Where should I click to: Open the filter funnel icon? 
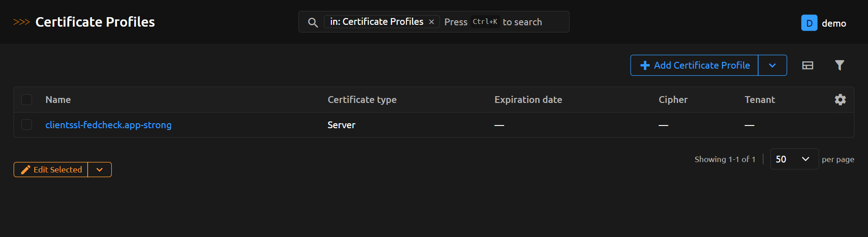(839, 65)
